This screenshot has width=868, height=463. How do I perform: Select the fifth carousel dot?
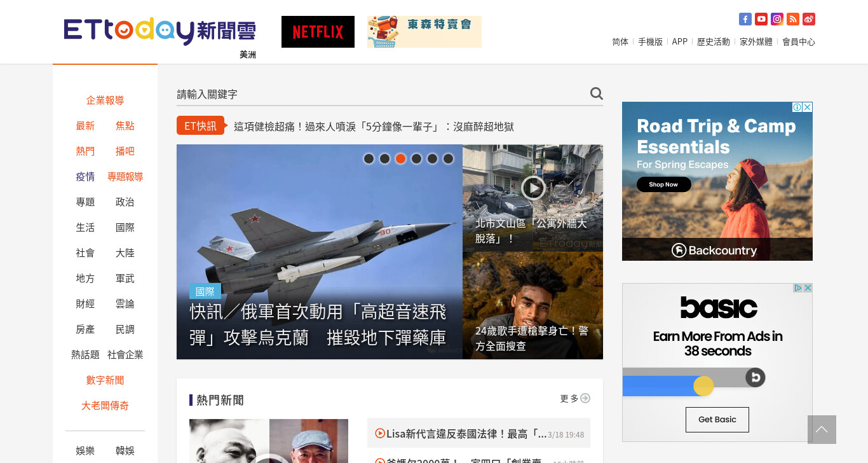[432, 158]
